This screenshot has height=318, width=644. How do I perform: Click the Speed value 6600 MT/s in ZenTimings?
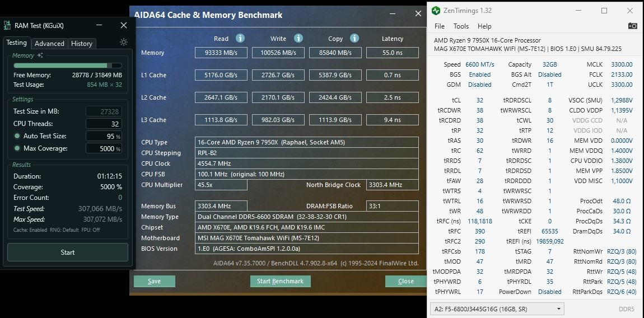point(480,64)
